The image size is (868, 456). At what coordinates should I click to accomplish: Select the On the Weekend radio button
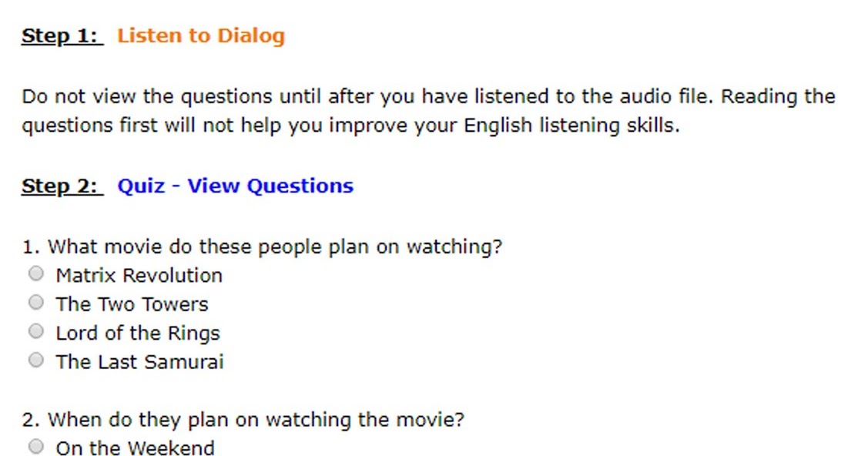pyautogui.click(x=35, y=445)
